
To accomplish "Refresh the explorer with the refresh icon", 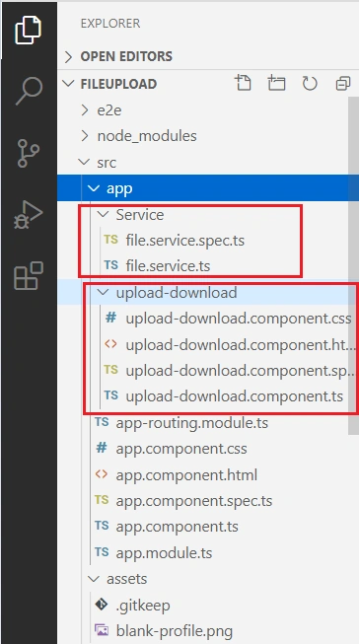I will click(310, 83).
